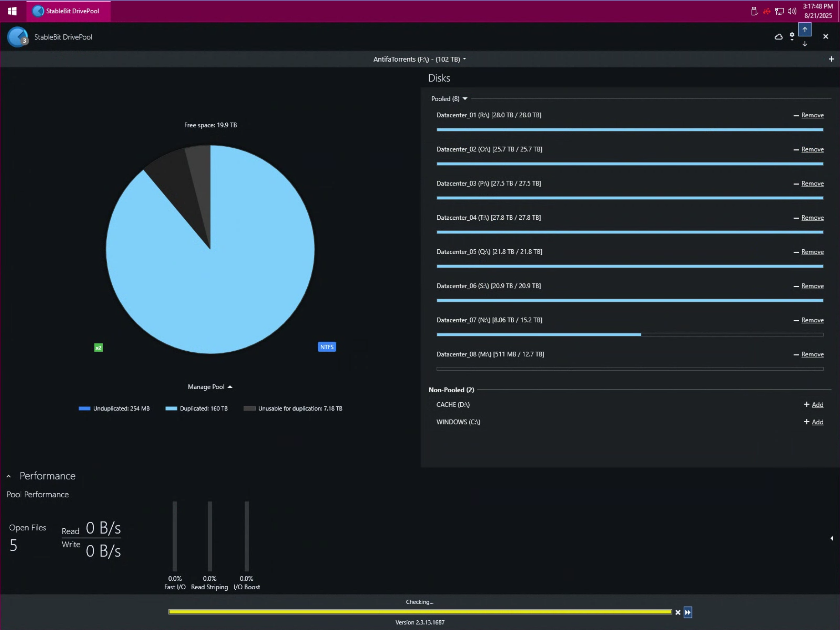The image size is (840, 630).
Task: Click the Checking progress bar
Action: pyautogui.click(x=420, y=612)
